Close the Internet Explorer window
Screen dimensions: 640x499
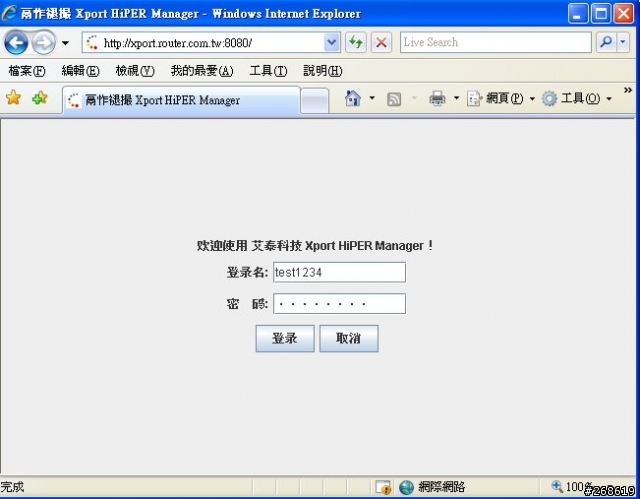pyautogui.click(x=624, y=13)
